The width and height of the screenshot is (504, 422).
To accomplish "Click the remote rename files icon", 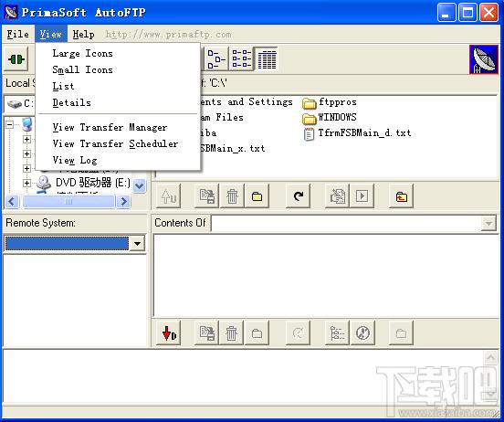I will (x=207, y=332).
